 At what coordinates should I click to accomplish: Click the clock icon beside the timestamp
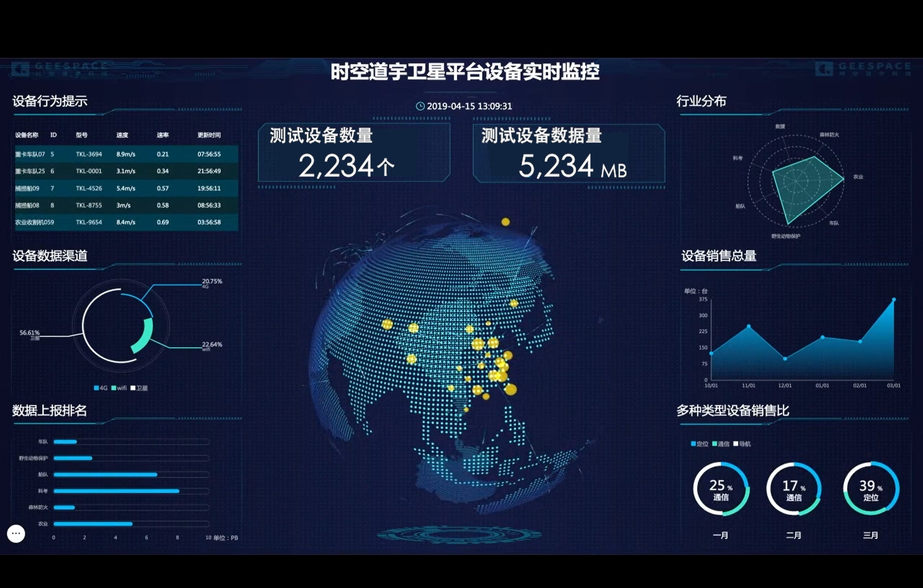point(420,106)
